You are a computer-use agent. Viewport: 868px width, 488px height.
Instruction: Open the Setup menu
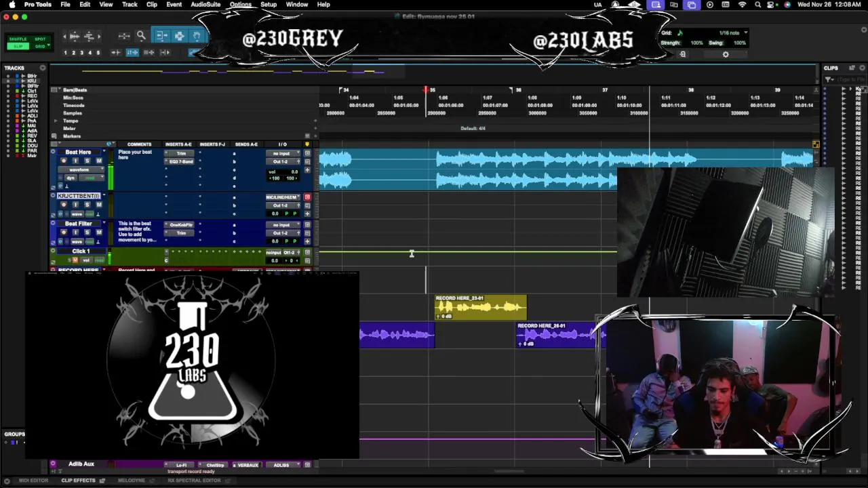pos(269,5)
